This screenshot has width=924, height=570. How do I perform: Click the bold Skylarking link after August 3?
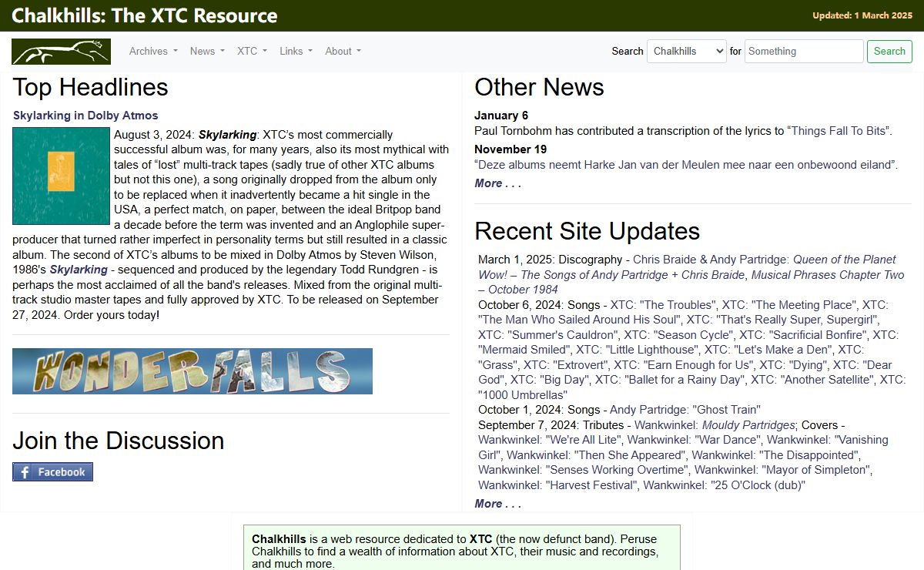227,135
